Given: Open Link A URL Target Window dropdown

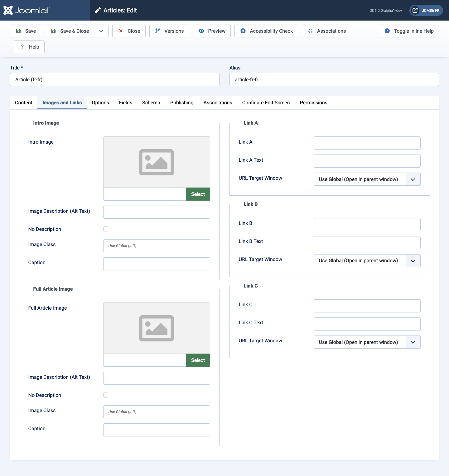Looking at the screenshot, I should (x=367, y=179).
